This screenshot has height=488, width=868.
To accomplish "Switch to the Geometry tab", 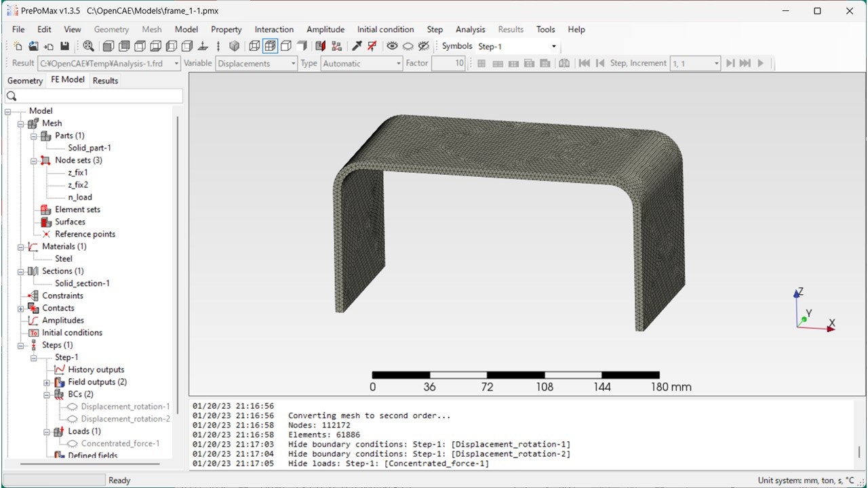I will (25, 81).
